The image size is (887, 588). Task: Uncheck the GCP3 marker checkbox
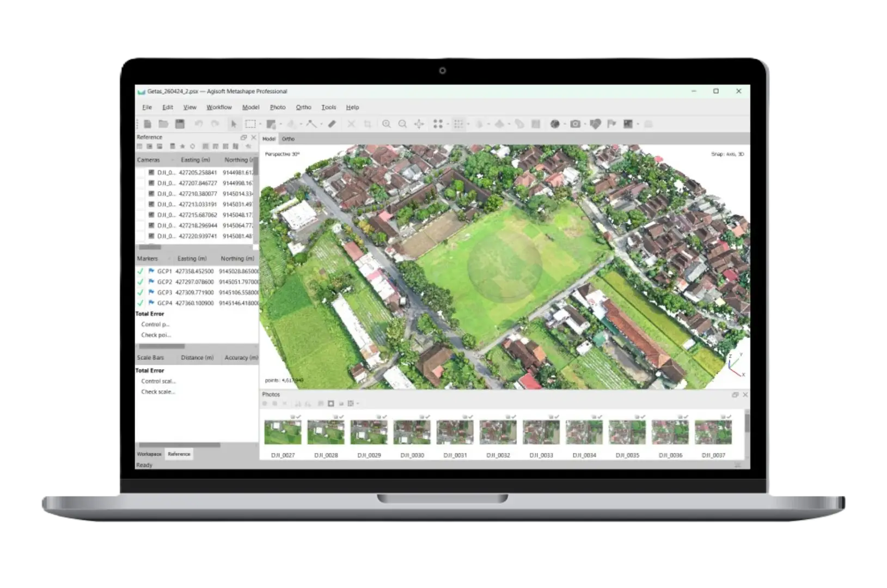[x=140, y=292]
